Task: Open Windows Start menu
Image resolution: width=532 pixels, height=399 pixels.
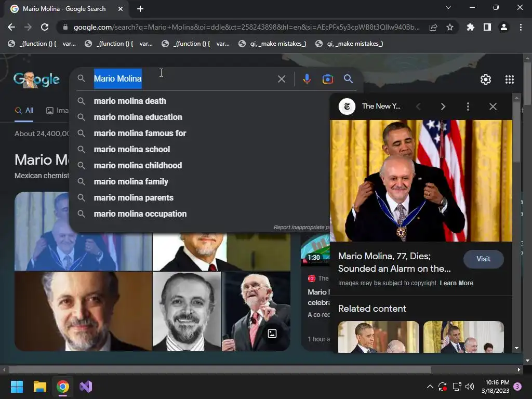Action: click(17, 387)
